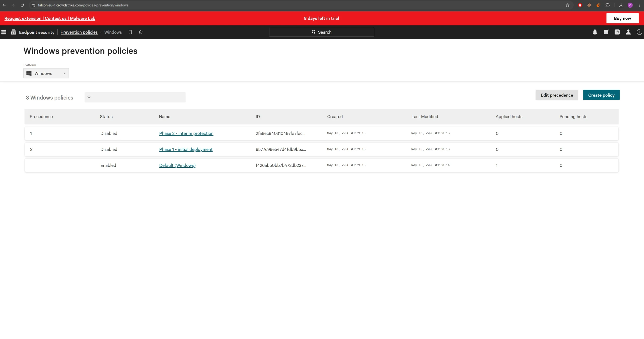Open the code/API tools icon in the header
644x339 pixels.
click(x=617, y=32)
